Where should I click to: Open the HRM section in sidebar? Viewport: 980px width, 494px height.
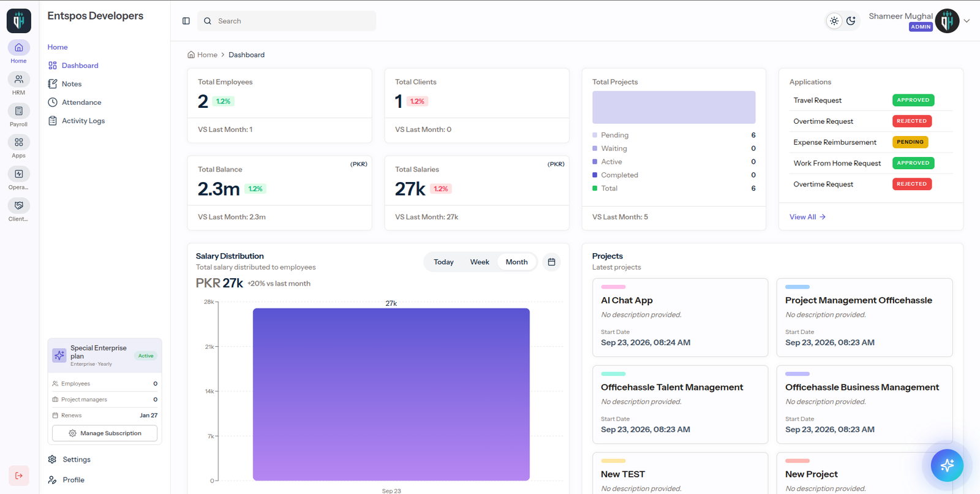[x=19, y=84]
